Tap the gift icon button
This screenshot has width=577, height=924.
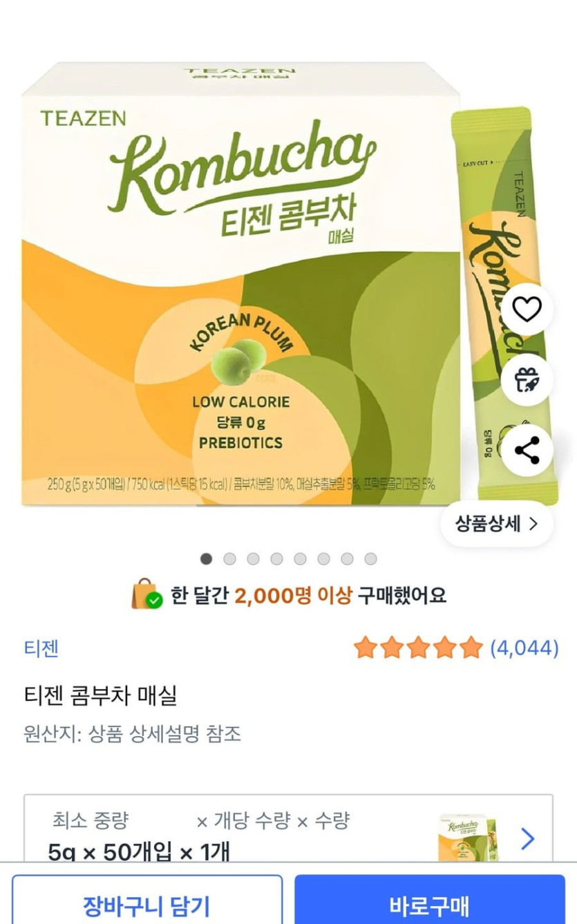click(527, 379)
